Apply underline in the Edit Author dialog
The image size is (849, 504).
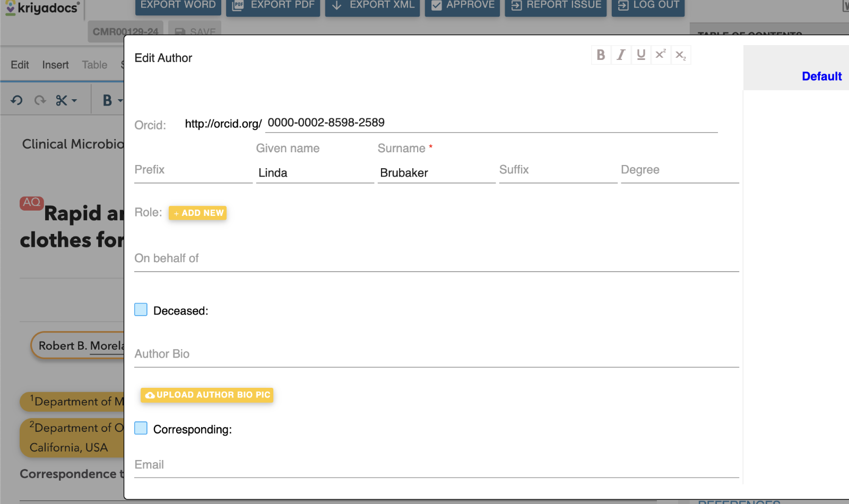[x=641, y=55]
